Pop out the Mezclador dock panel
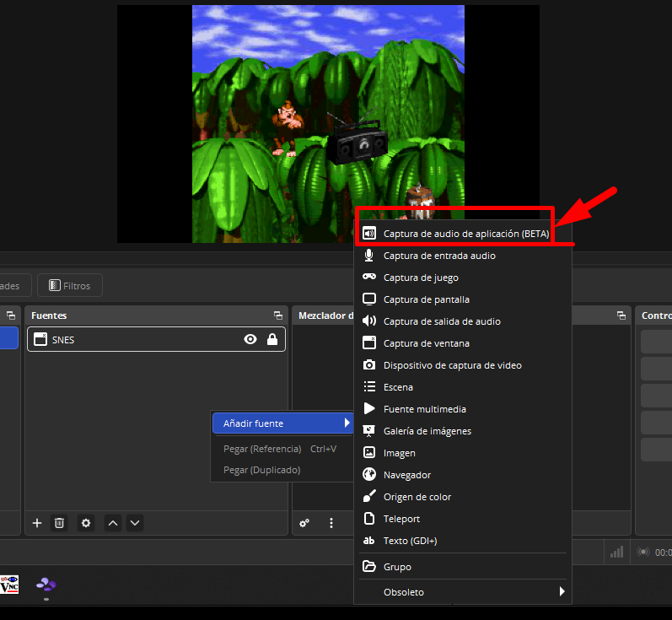The height and width of the screenshot is (620, 672). coord(621,315)
